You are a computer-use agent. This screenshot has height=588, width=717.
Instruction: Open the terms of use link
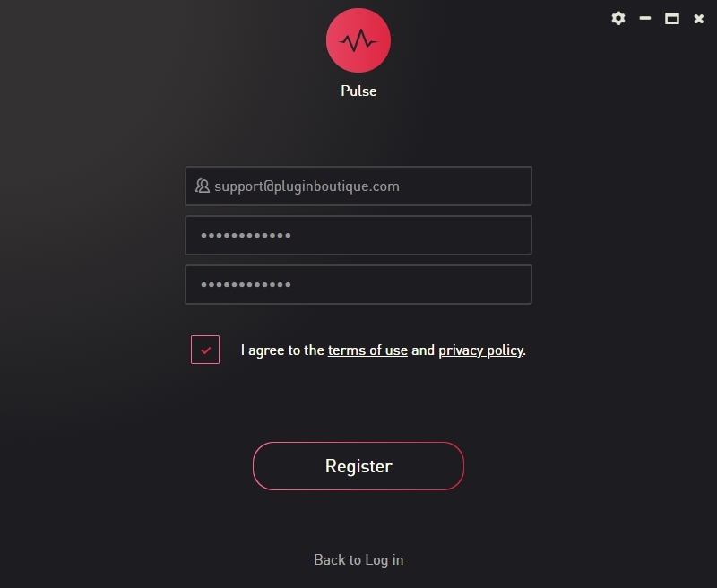click(367, 350)
